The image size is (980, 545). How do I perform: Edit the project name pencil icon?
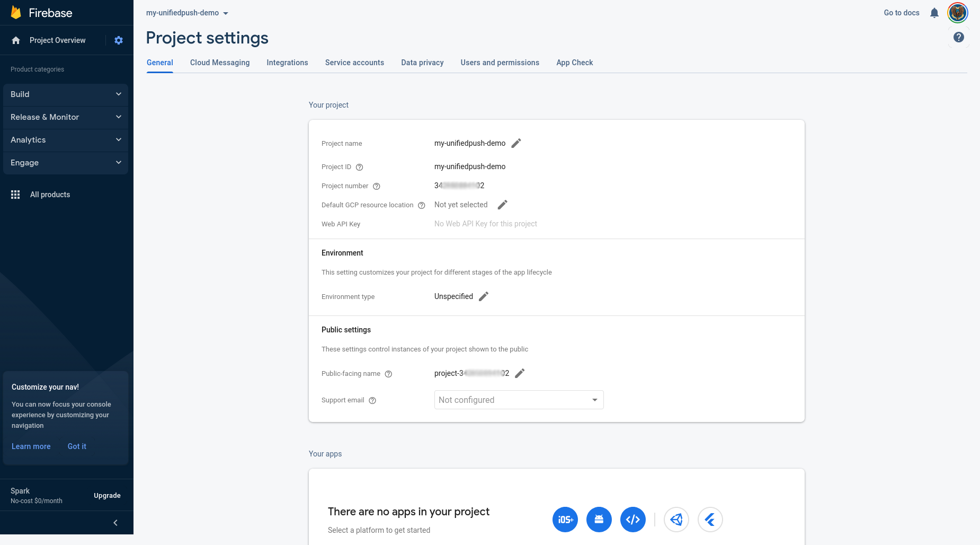(x=516, y=143)
